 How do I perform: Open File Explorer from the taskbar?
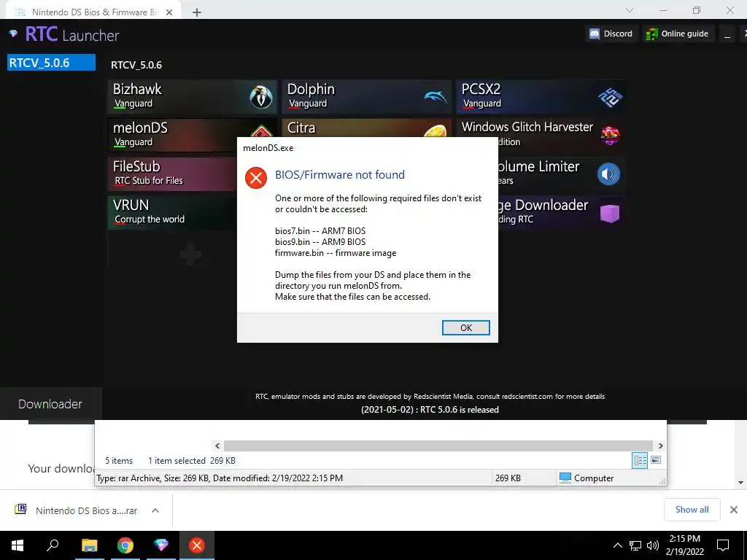coord(89,545)
